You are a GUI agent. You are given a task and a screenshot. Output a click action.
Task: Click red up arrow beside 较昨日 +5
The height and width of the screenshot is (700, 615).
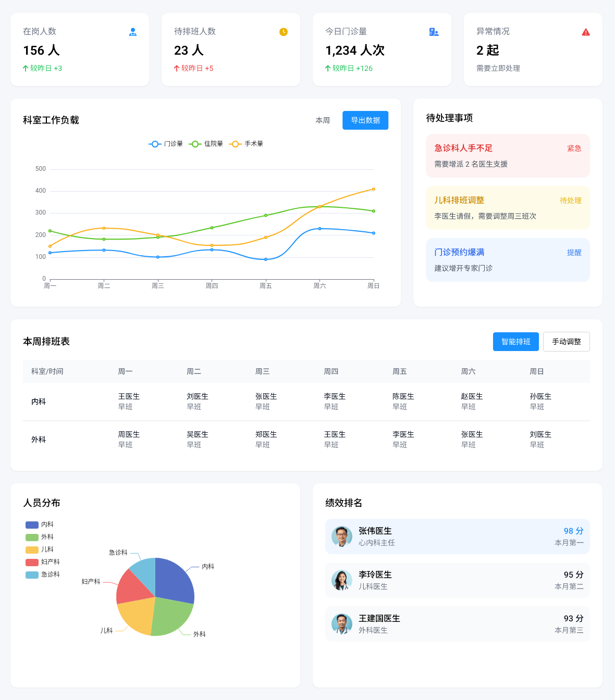(x=177, y=68)
